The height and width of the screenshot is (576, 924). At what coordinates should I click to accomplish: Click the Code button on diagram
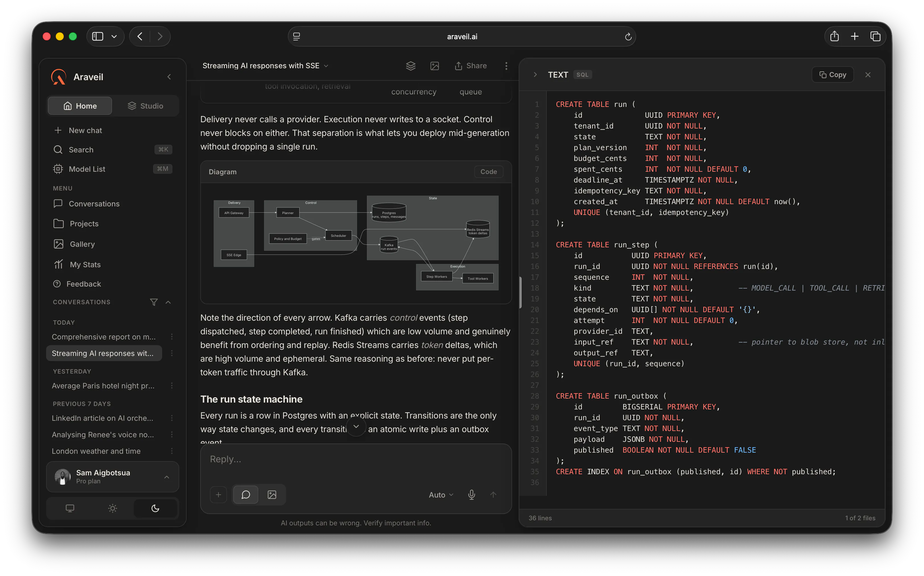pos(488,172)
